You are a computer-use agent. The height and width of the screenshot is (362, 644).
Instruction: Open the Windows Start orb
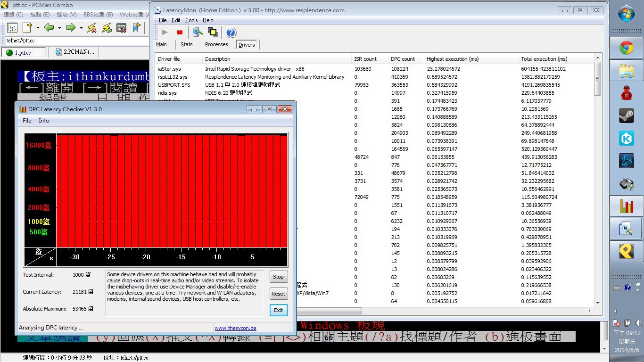(627, 13)
